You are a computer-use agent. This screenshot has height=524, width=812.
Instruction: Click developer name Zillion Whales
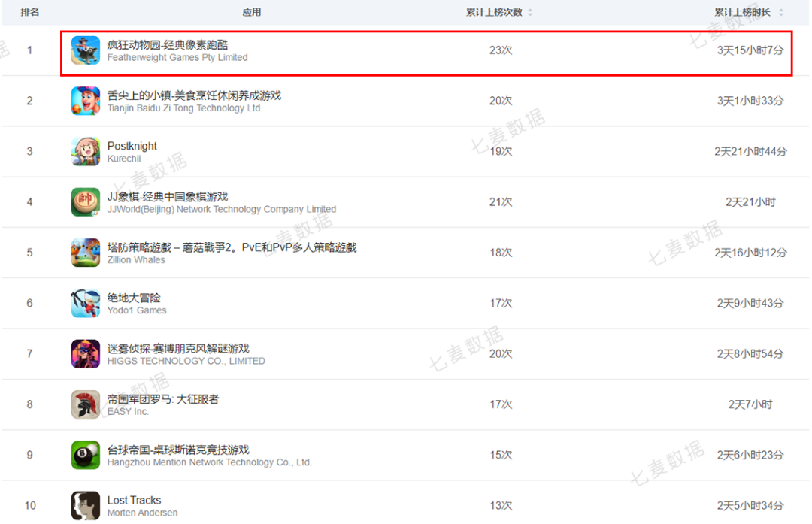136,260
